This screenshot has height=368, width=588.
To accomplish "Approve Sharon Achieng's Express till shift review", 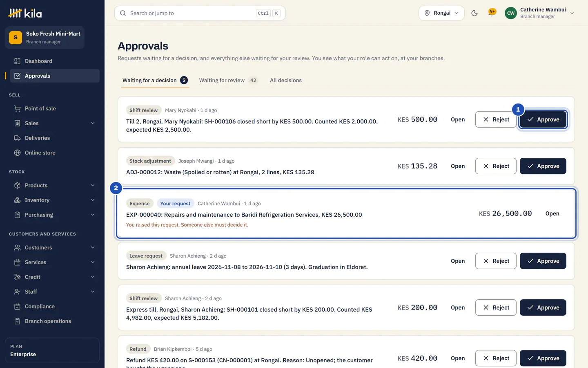I will 543,307.
